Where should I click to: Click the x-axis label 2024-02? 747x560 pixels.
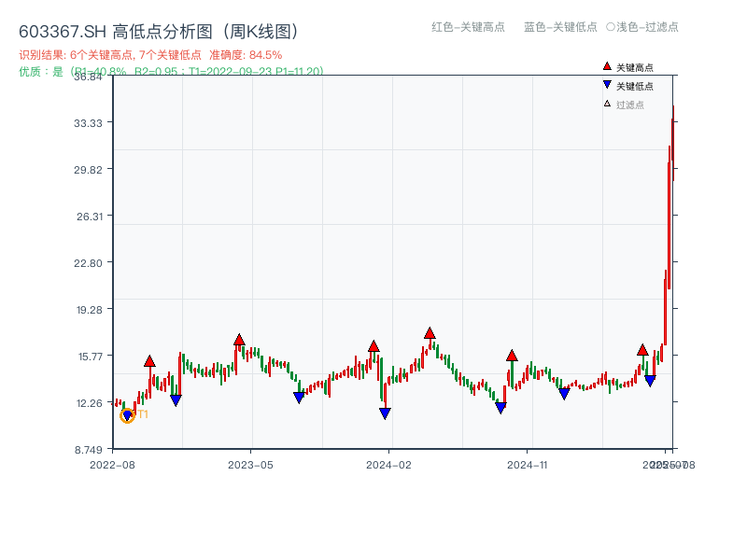[x=388, y=465]
